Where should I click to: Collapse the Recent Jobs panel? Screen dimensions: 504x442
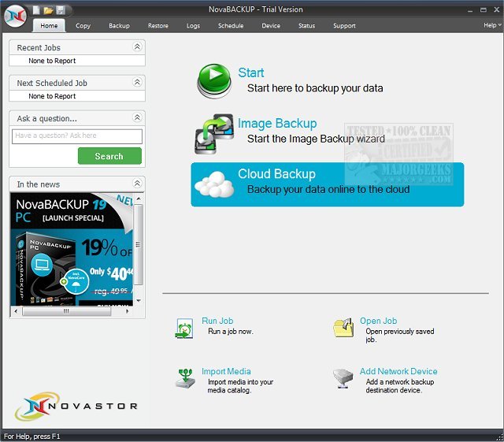(x=137, y=47)
